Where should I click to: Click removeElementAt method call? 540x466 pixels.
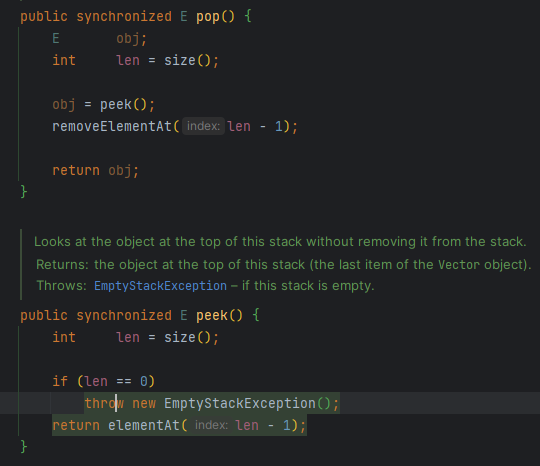click(112, 126)
